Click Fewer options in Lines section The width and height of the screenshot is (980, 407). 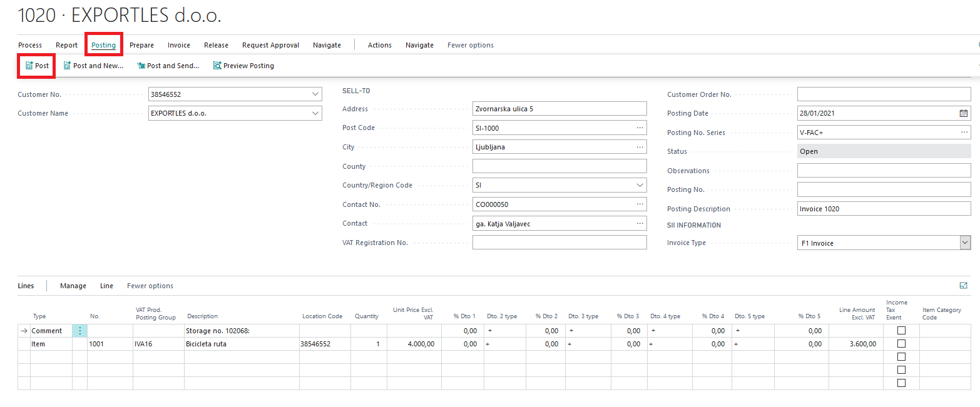[x=150, y=286]
